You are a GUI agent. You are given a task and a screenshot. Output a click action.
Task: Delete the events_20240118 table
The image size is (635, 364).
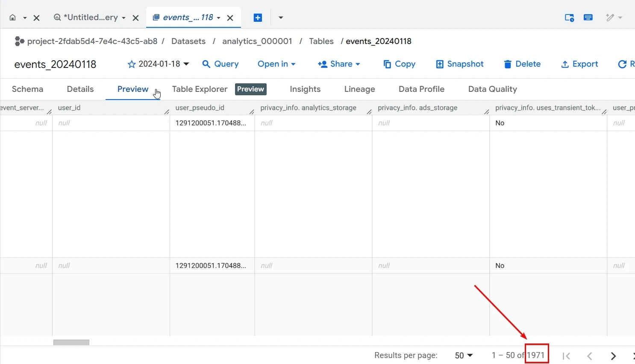point(522,64)
